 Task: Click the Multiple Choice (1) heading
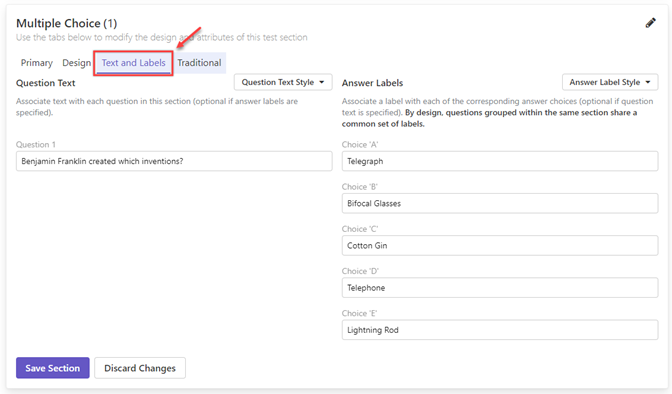click(x=66, y=23)
